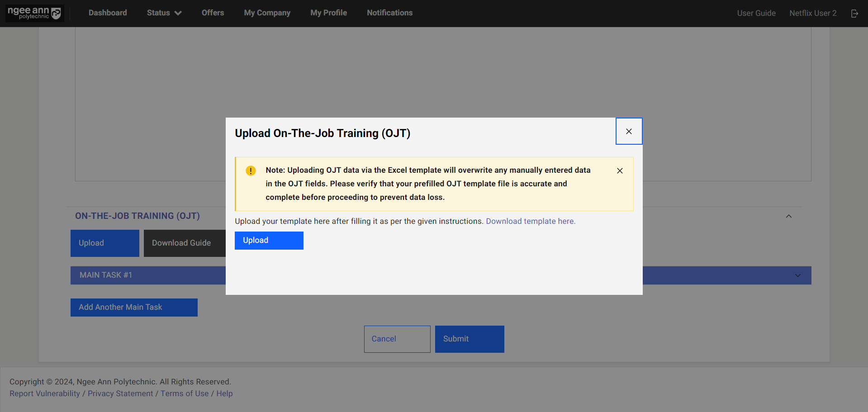Click Add Another Main Task button
Image resolution: width=868 pixels, height=412 pixels.
tap(134, 308)
